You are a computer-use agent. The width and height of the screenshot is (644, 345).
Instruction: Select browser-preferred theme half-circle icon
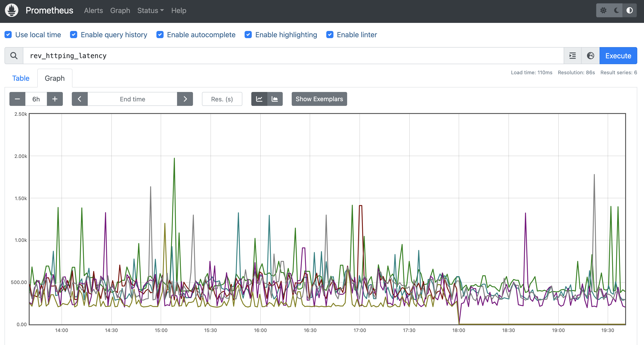629,10
